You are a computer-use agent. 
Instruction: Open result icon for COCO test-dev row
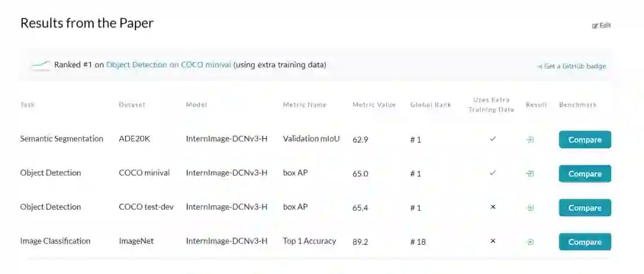point(530,208)
